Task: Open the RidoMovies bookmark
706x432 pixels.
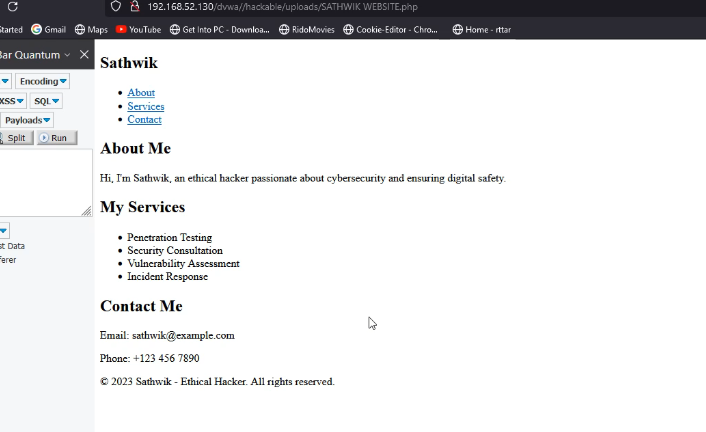Action: coord(307,30)
